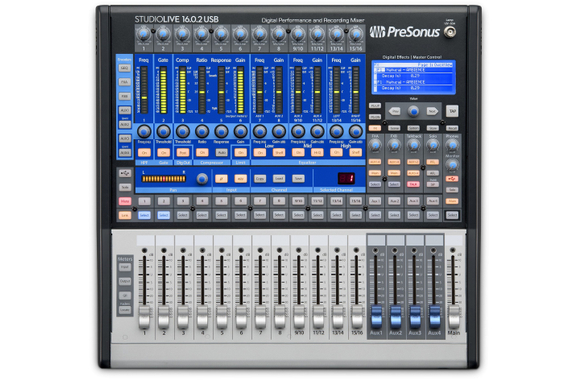Click the Store button
576x380 pixels.
(433, 128)
